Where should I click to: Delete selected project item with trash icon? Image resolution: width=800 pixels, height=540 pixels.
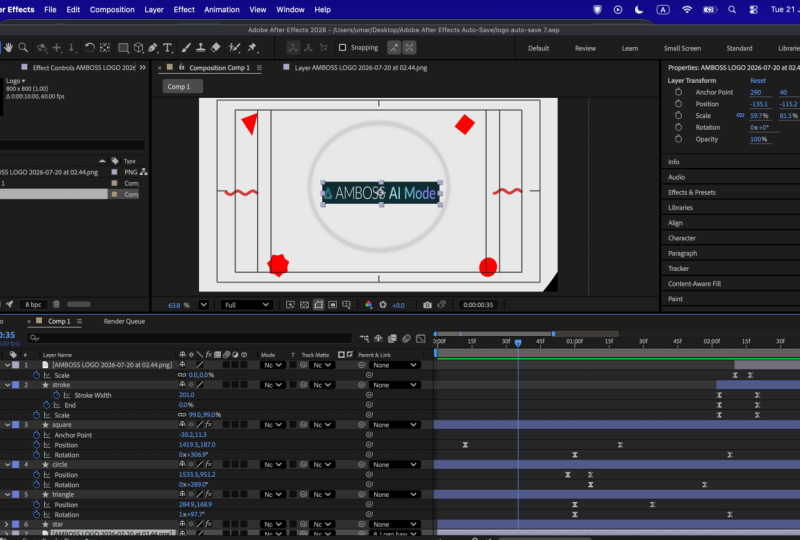click(x=56, y=304)
